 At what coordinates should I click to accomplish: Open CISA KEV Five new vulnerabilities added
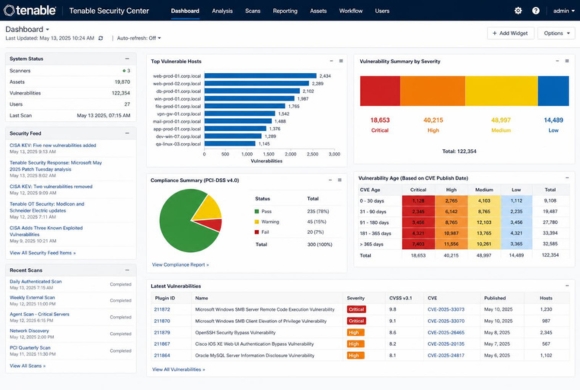(x=53, y=145)
